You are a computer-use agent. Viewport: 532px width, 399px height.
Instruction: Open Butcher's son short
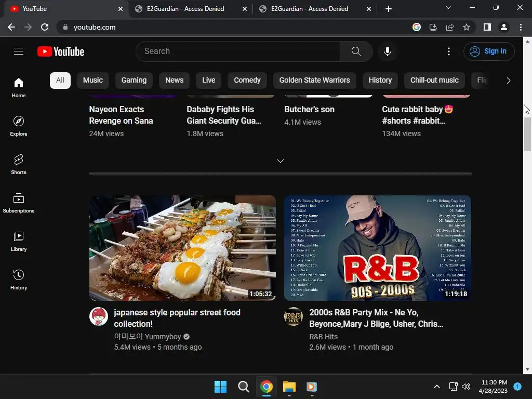tap(309, 109)
